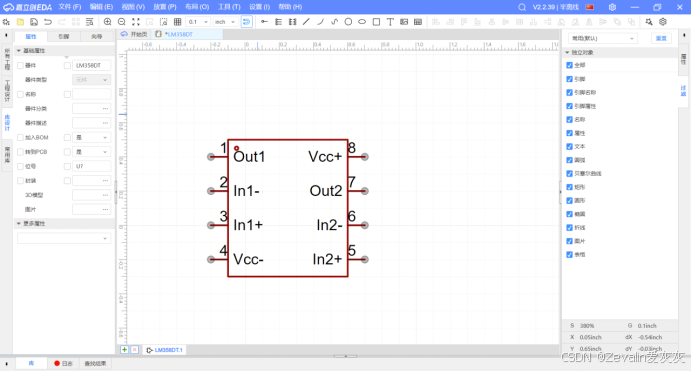Select the rectangle drawing tool
This screenshot has width=692, height=371.
pyautogui.click(x=376, y=22)
